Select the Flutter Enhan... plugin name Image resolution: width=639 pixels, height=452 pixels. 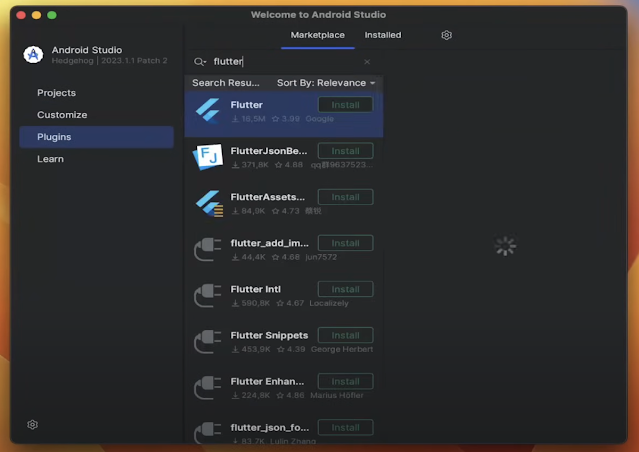(267, 381)
